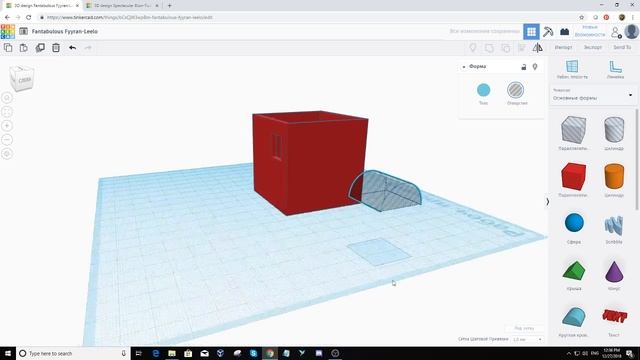Screen dimensions: 640x360
Task: Collapse the shapes sidebar with chevron
Action: coord(547,202)
